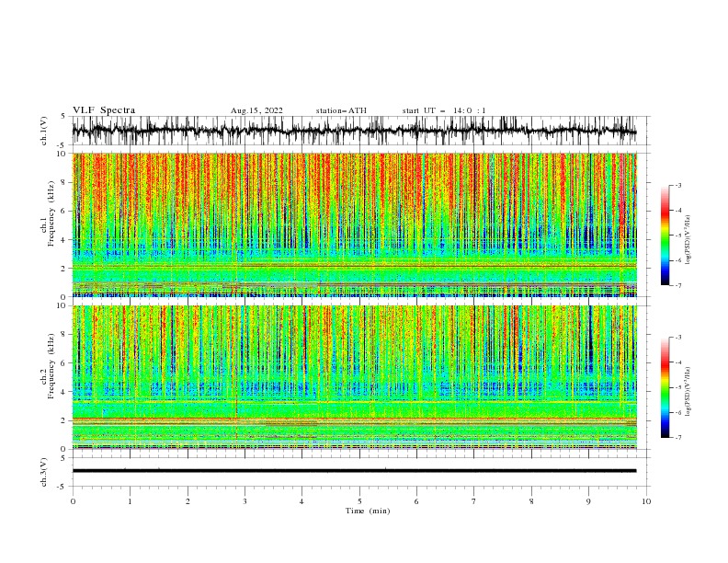728x563 pixels.
Task: Click the ch.1 waveform trace plot
Action: pos(355,131)
